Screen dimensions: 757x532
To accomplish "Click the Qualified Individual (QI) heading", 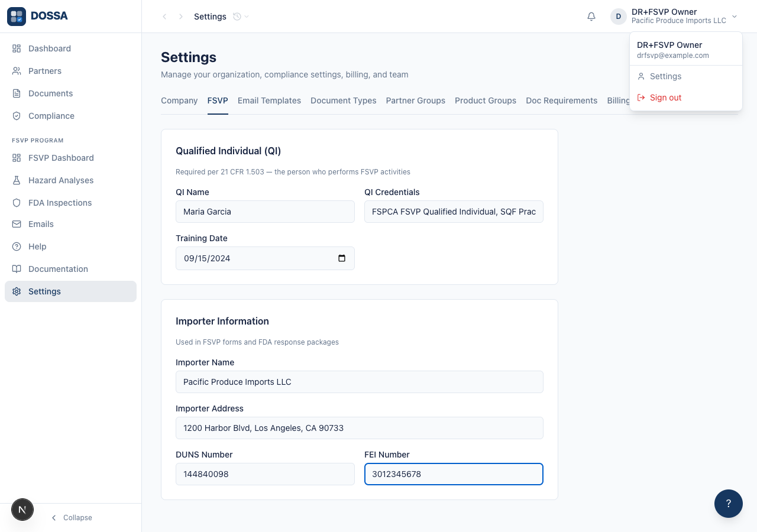I will click(x=228, y=151).
